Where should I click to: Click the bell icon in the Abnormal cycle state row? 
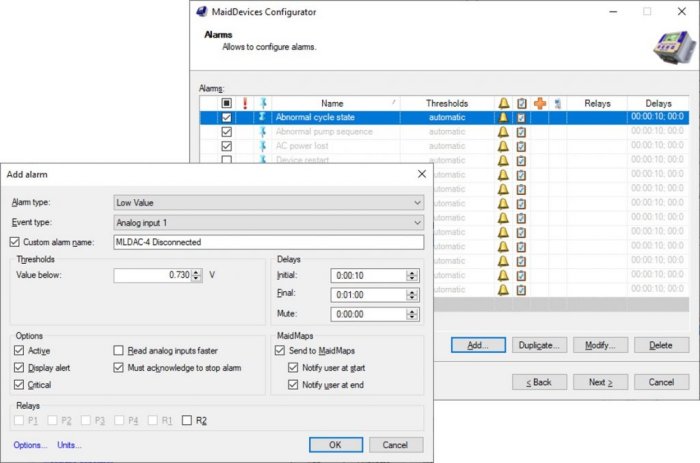pos(503,117)
